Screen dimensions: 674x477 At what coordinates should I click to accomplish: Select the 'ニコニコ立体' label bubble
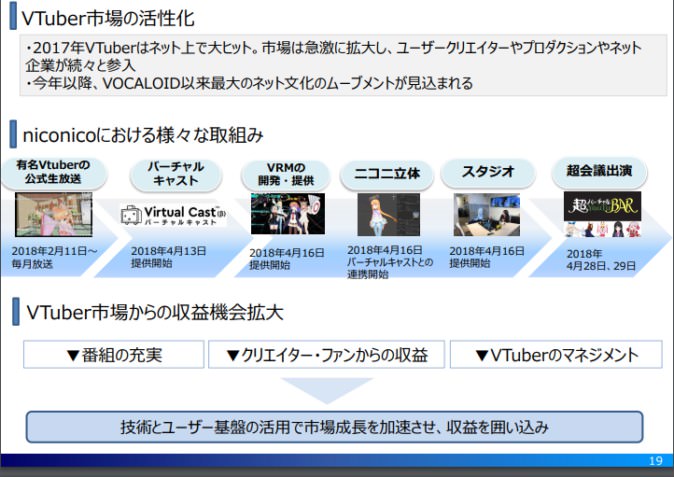387,174
